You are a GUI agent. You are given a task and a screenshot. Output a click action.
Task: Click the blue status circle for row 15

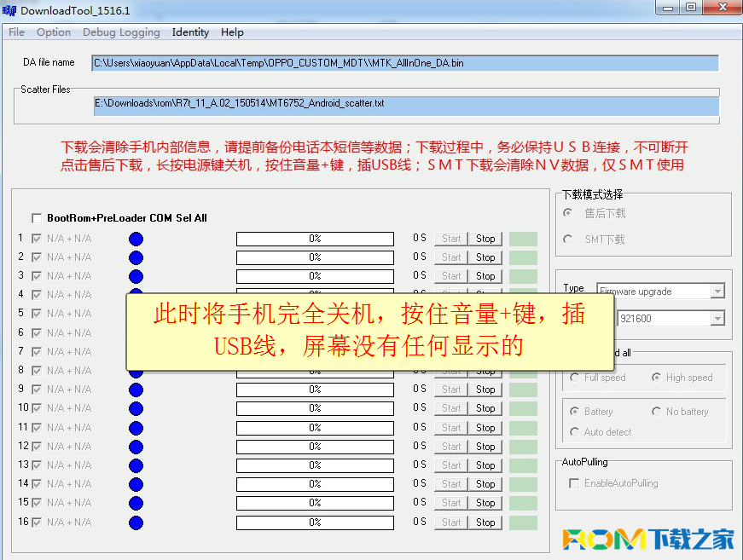coord(136,503)
